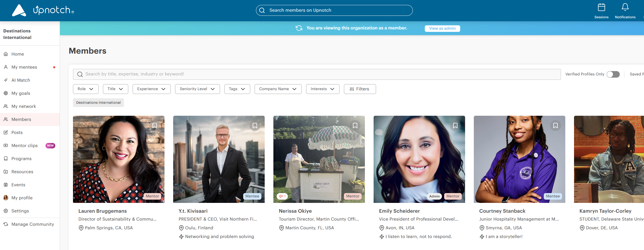
Task: Bookmark Lauren Bruggemans' profile card
Action: (154, 126)
